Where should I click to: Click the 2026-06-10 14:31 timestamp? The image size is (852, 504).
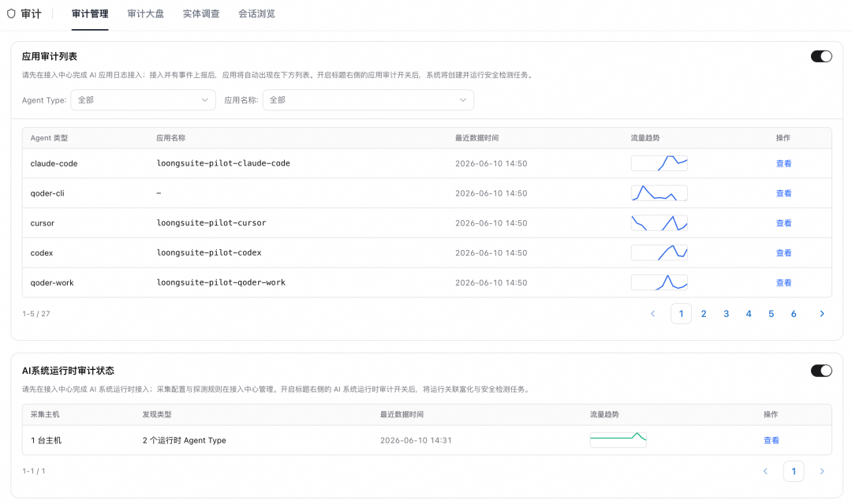coord(416,440)
